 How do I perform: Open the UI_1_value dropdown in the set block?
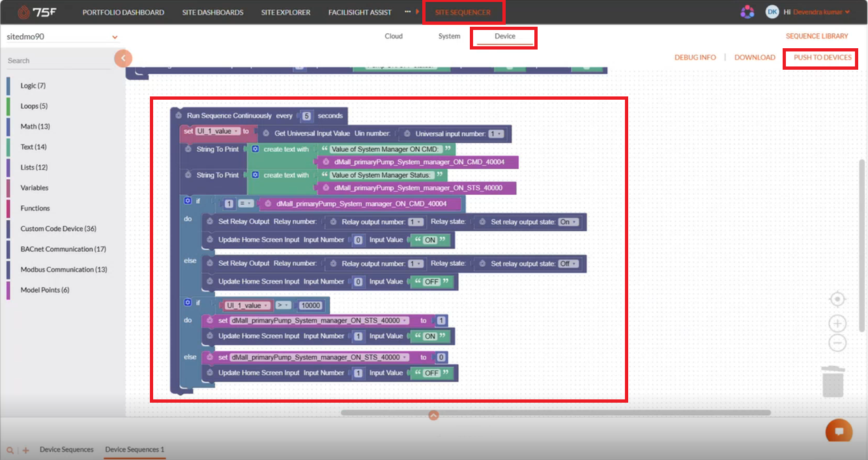point(218,131)
